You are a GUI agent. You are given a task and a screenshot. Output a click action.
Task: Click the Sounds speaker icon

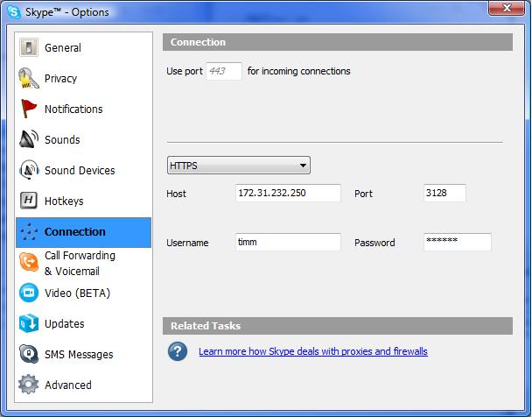tap(29, 139)
